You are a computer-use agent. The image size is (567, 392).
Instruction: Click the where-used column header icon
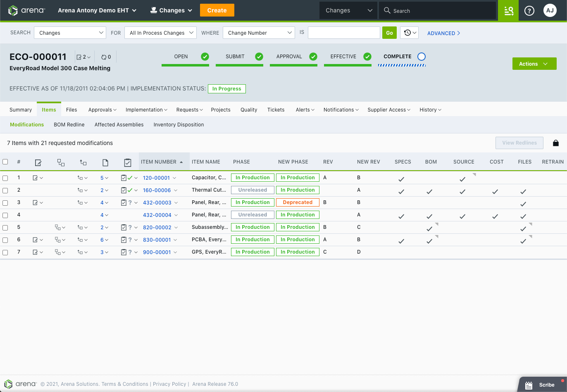tap(83, 163)
